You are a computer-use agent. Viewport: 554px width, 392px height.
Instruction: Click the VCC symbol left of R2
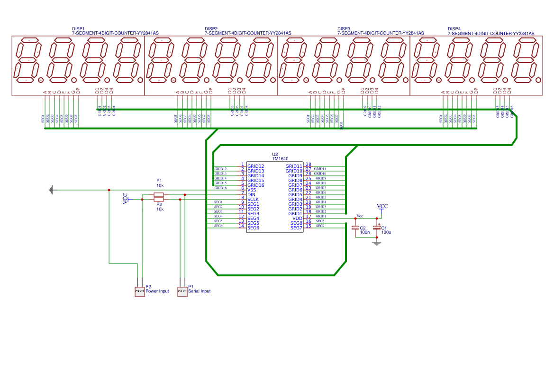[x=127, y=199]
